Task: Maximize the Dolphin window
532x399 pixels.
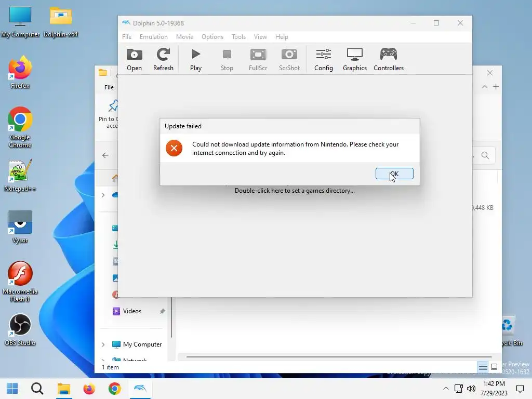Action: (x=436, y=23)
